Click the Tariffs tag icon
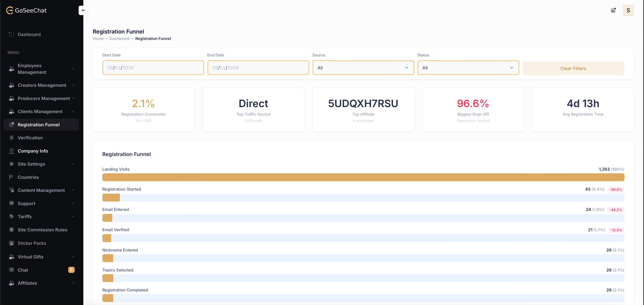Image resolution: width=644 pixels, height=305 pixels. point(11,217)
